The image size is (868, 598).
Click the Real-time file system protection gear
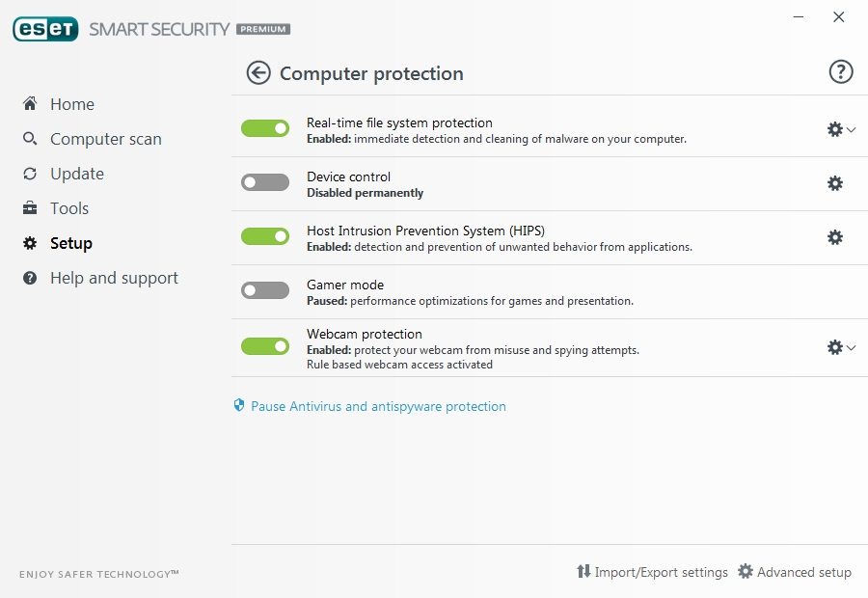pos(835,129)
